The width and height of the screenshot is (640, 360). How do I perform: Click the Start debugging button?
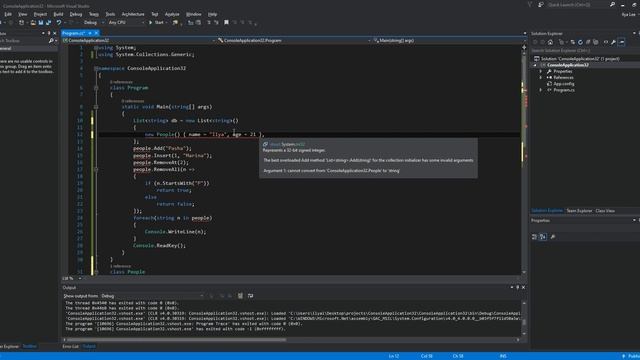156,22
